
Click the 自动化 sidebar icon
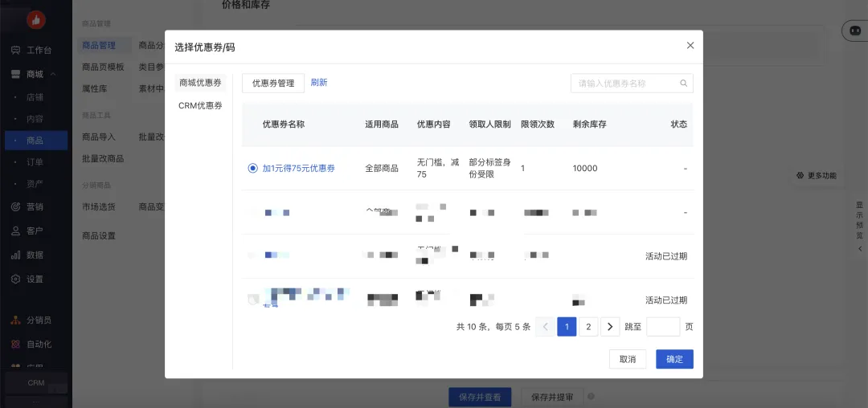click(15, 344)
